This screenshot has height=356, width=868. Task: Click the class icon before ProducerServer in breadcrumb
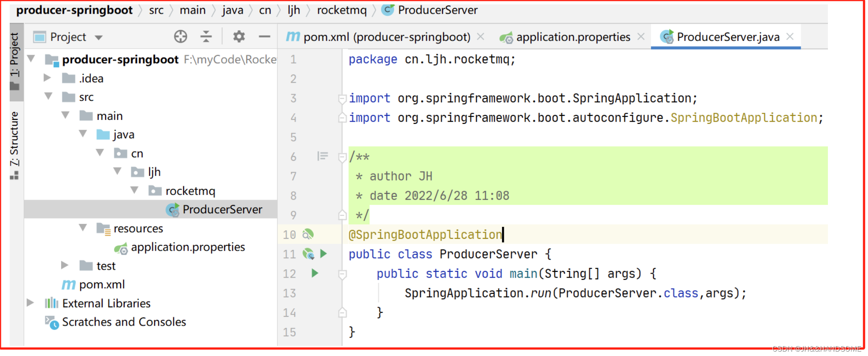[388, 10]
